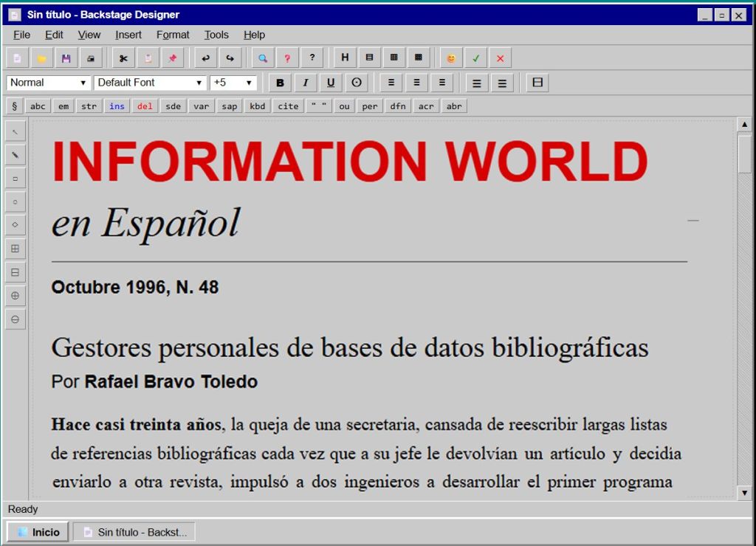This screenshot has height=546, width=756.
Task: Apply the blue ins tag
Action: pos(117,106)
